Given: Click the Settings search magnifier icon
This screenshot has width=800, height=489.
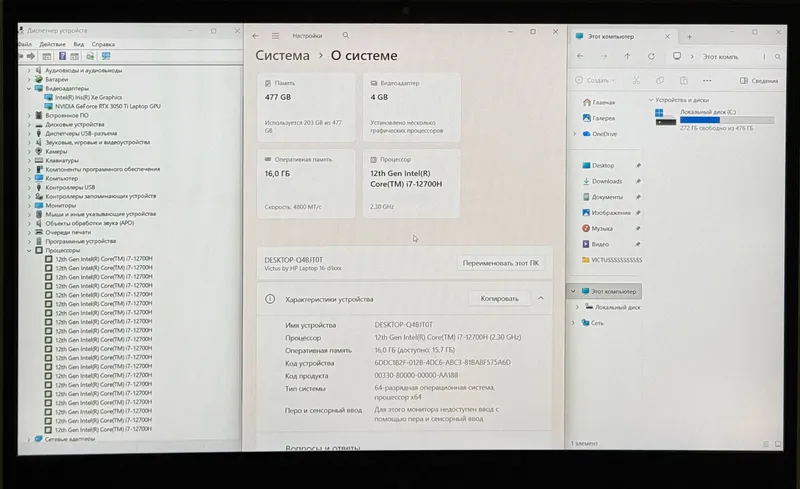Looking at the screenshot, I should tap(346, 35).
